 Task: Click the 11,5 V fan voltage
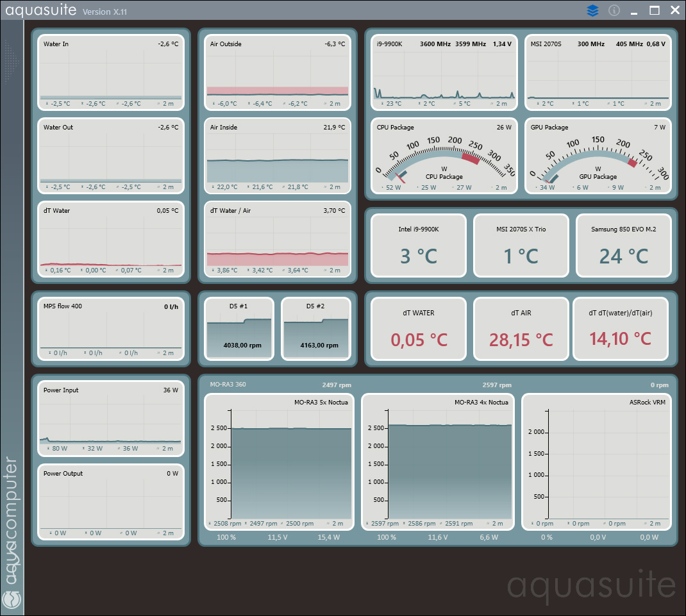[x=278, y=537]
